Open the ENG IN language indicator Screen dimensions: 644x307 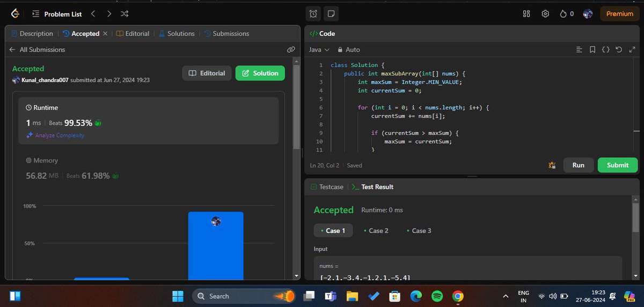(523, 296)
